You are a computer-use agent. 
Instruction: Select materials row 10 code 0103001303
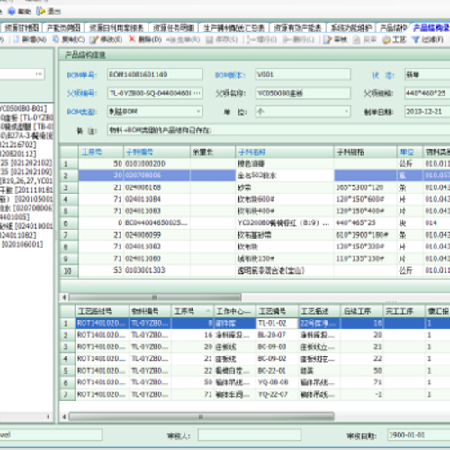pos(255,270)
